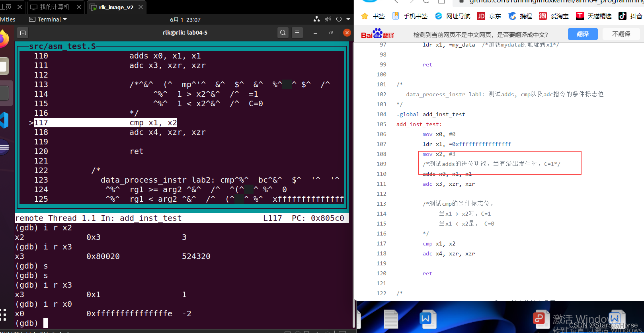Image resolution: width=644 pixels, height=333 pixels.
Task: Close the rlk_image_v2 tab
Action: click(x=141, y=7)
